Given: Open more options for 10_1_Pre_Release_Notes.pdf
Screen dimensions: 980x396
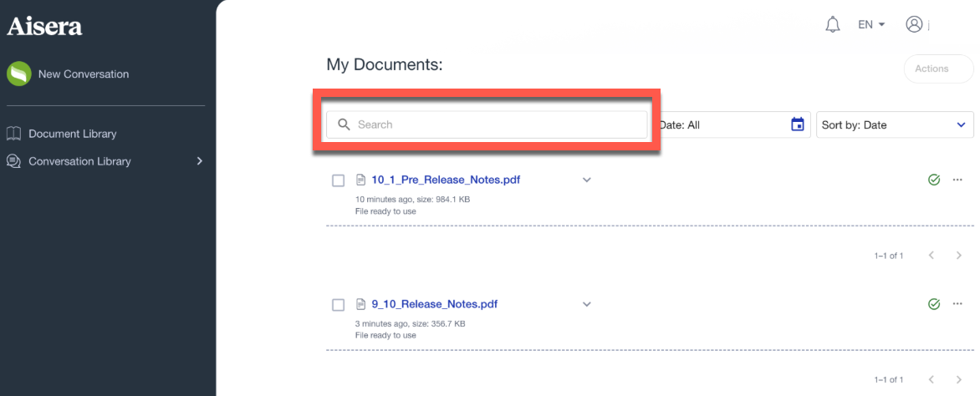Looking at the screenshot, I should coord(958,180).
